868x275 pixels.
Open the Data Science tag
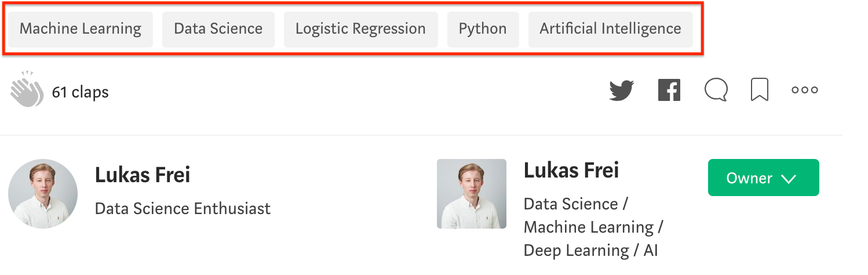(x=218, y=29)
